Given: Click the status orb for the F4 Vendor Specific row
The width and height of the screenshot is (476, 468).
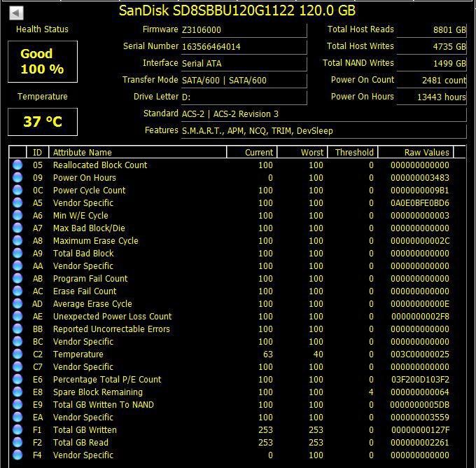Looking at the screenshot, I should click(17, 455).
